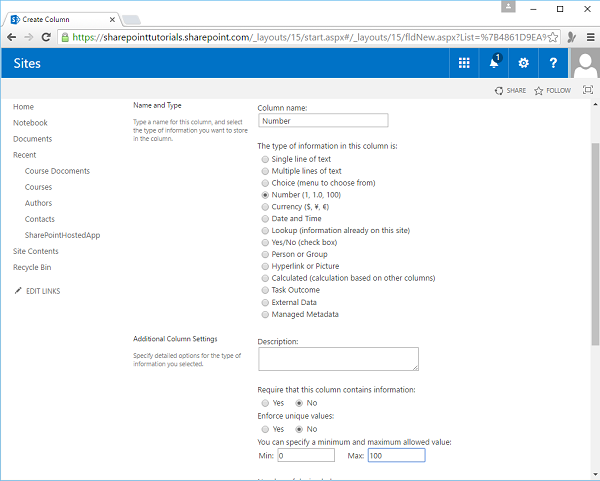
Task: Select Choice (menu to choose from) type
Action: click(265, 183)
